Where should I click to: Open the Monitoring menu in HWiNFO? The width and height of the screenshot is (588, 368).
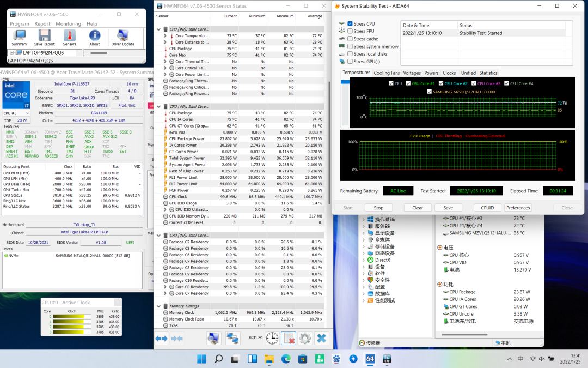pos(68,23)
